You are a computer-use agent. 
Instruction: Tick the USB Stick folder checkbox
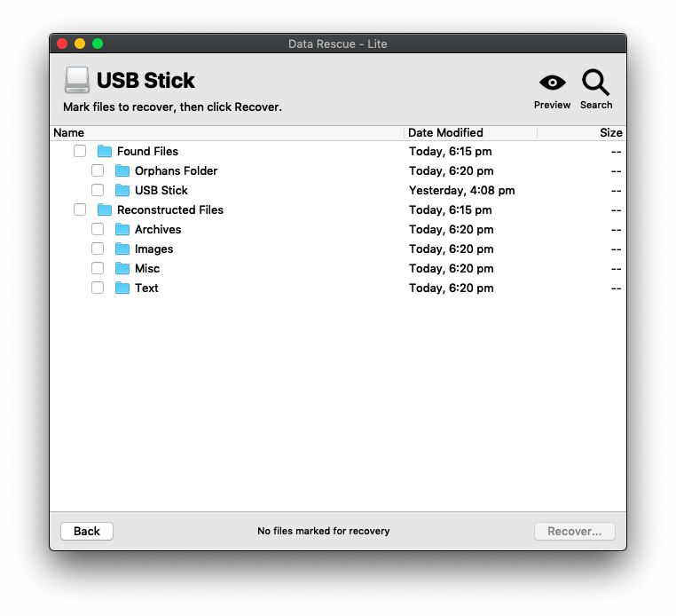[98, 190]
